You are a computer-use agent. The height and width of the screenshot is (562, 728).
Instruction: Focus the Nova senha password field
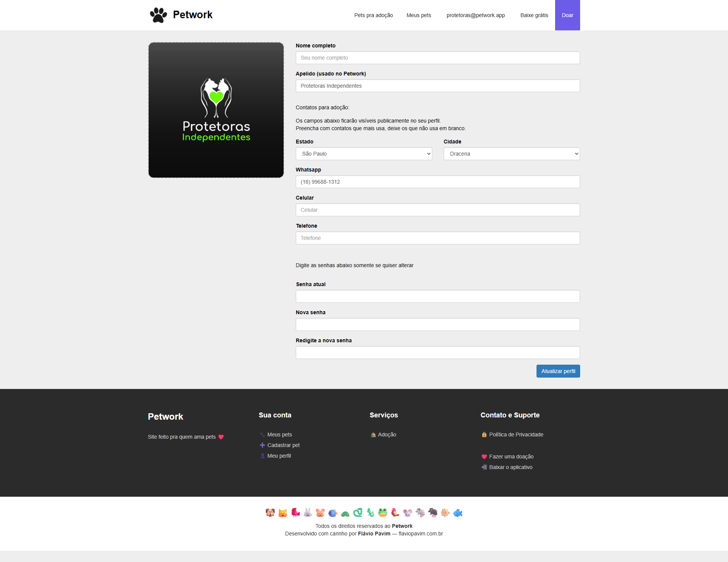438,324
